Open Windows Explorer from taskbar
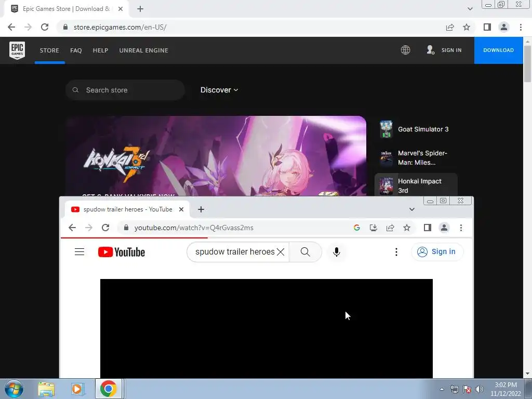Image resolution: width=532 pixels, height=399 pixels. (46, 389)
